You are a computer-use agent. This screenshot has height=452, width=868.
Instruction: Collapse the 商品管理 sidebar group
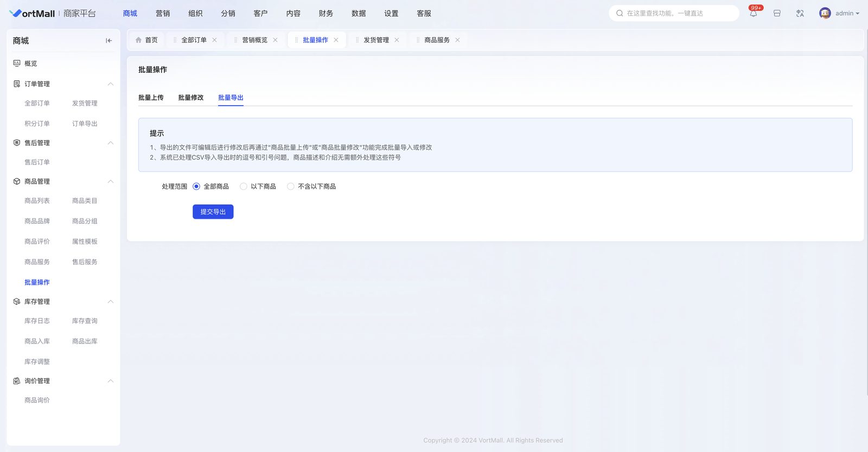tap(111, 182)
